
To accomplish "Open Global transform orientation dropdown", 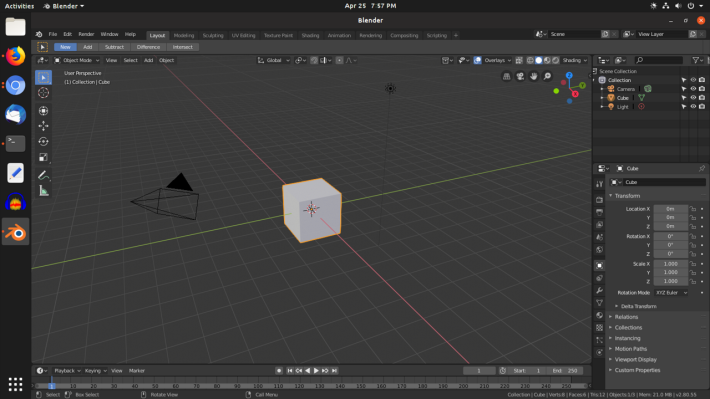I will pos(273,60).
